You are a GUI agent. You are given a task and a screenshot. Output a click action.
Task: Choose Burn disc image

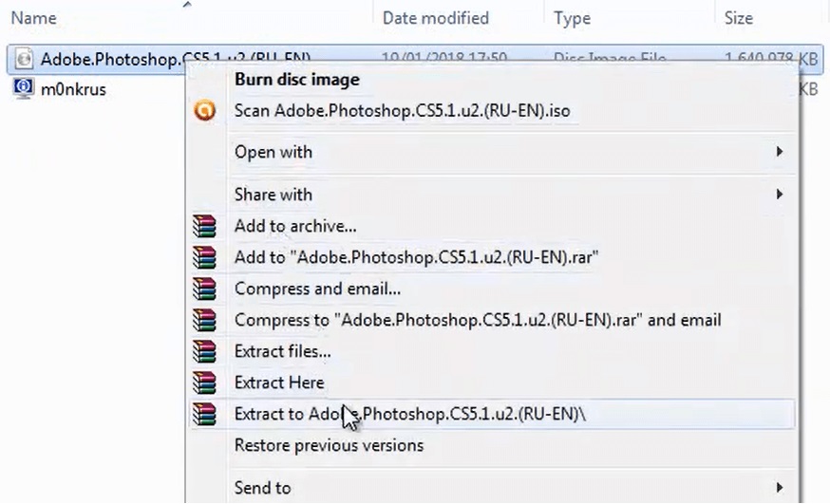pyautogui.click(x=297, y=80)
